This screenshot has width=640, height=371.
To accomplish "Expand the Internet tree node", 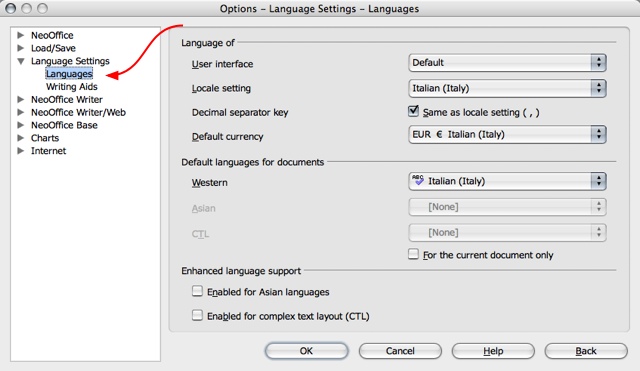I will pyautogui.click(x=20, y=151).
